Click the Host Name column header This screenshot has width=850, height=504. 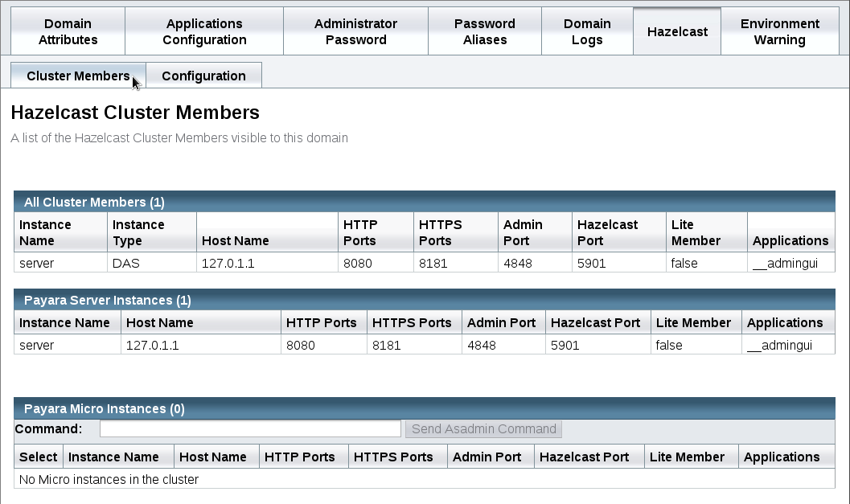pos(235,240)
